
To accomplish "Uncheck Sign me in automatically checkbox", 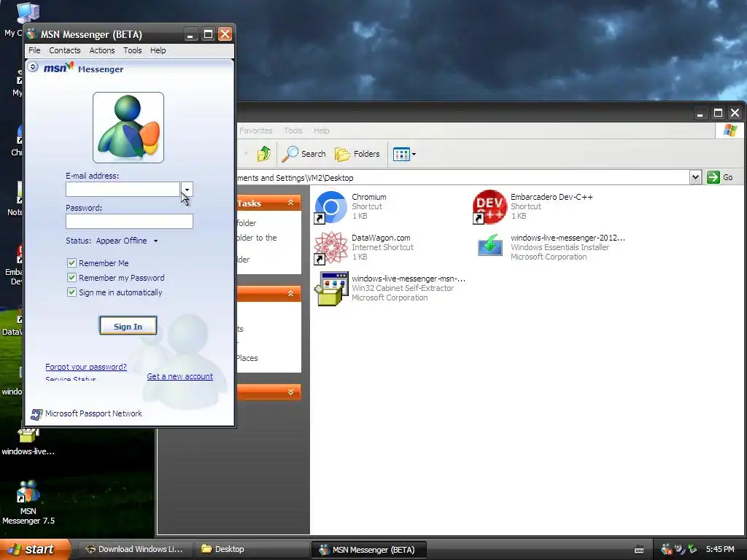I will click(x=71, y=292).
